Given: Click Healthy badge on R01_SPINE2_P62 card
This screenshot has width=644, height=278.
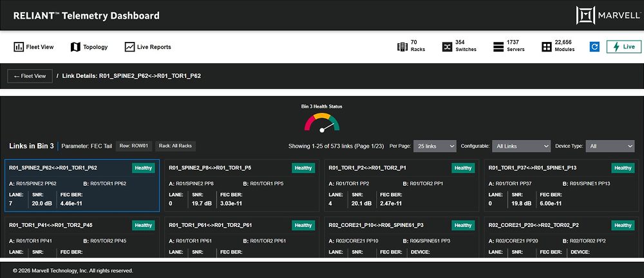Looking at the screenshot, I should [144, 168].
